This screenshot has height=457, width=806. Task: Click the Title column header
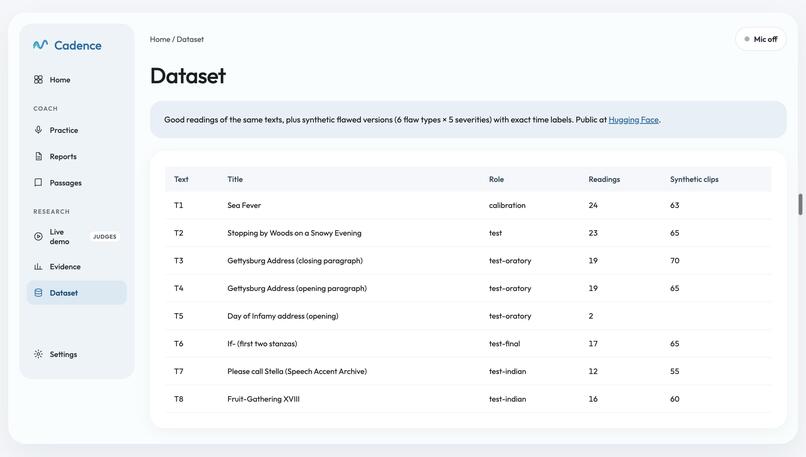pyautogui.click(x=235, y=179)
